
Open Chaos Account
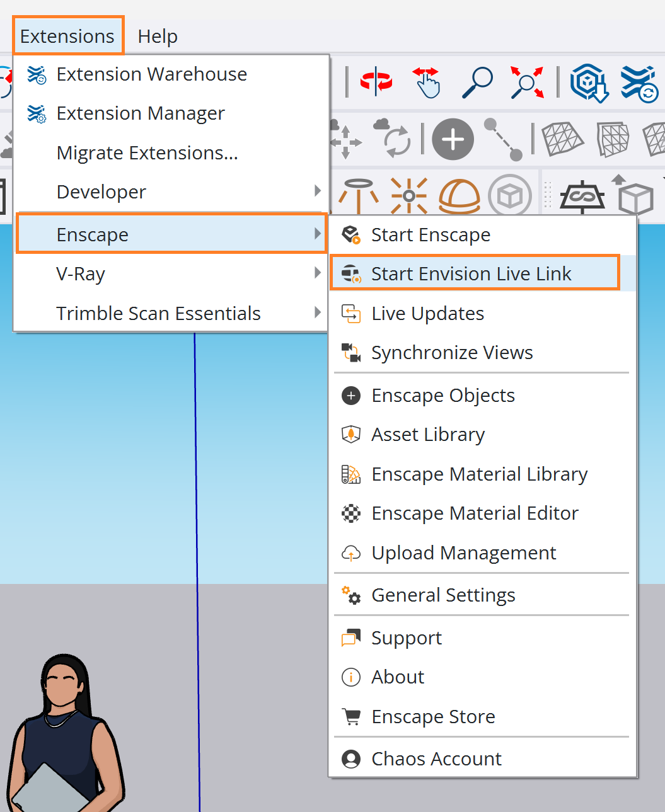[482, 759]
